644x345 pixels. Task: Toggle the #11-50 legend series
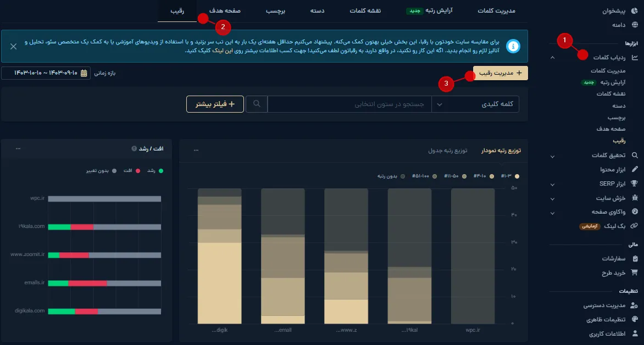tap(456, 176)
